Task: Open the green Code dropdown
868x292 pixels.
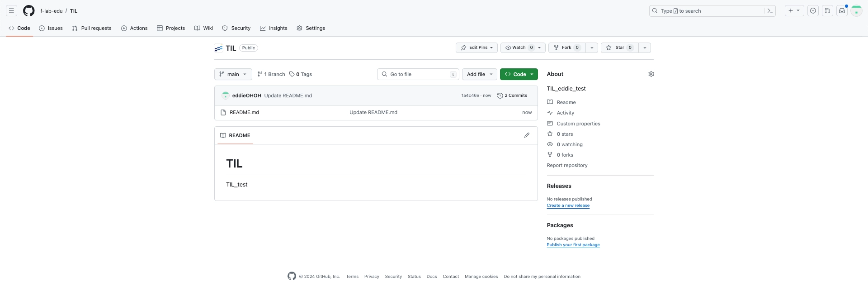Action: [519, 74]
